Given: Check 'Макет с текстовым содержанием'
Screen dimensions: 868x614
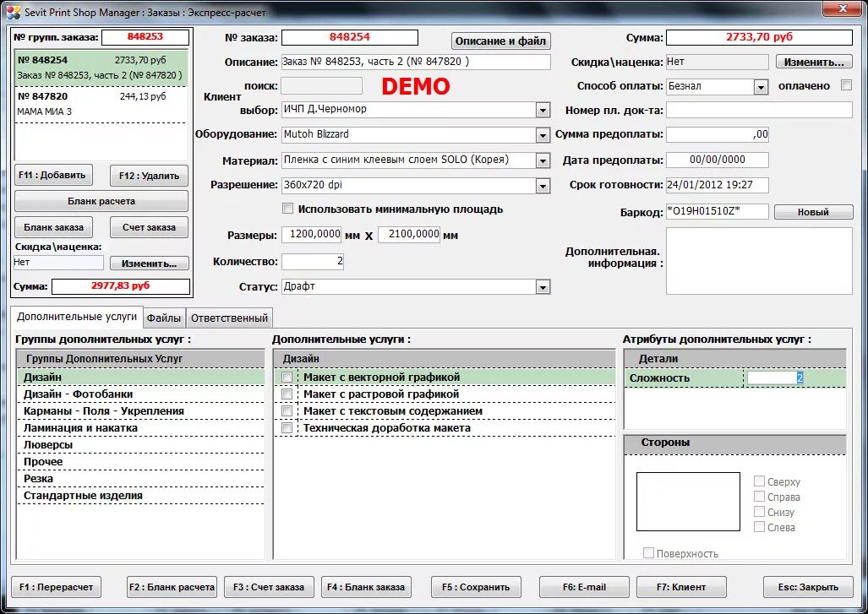Looking at the screenshot, I should pyautogui.click(x=287, y=411).
